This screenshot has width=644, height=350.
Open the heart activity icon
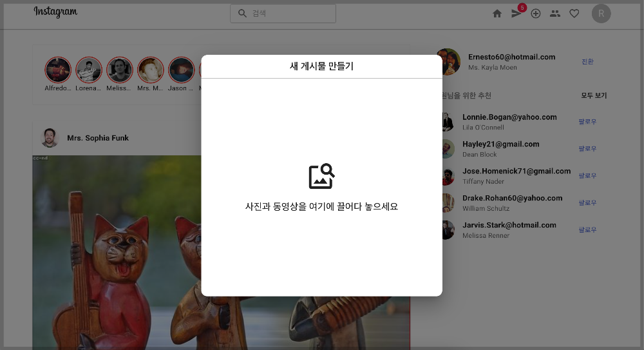point(574,14)
